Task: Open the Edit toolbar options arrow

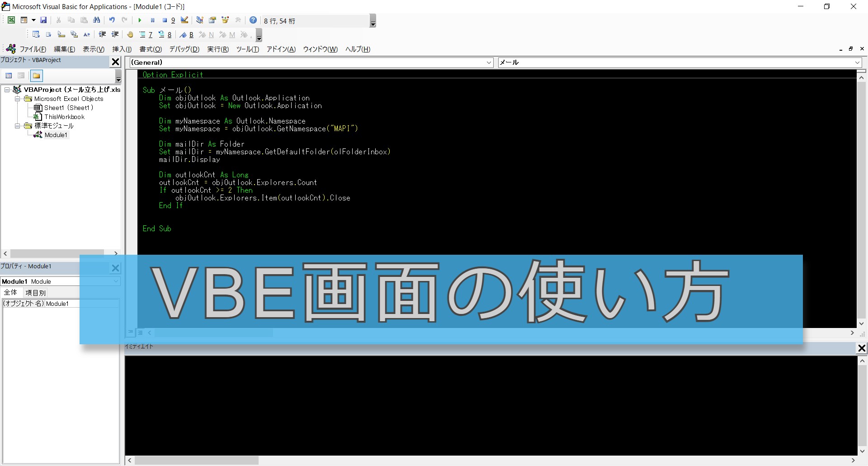Action: click(x=259, y=35)
